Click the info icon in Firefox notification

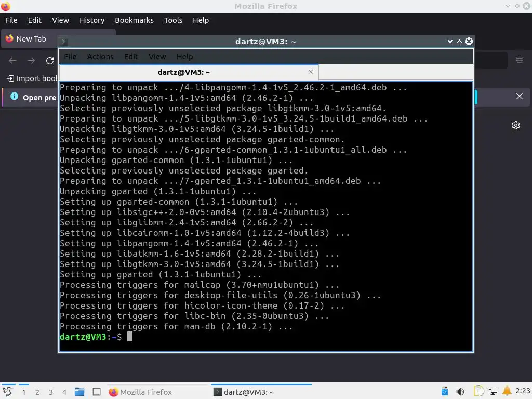point(14,96)
